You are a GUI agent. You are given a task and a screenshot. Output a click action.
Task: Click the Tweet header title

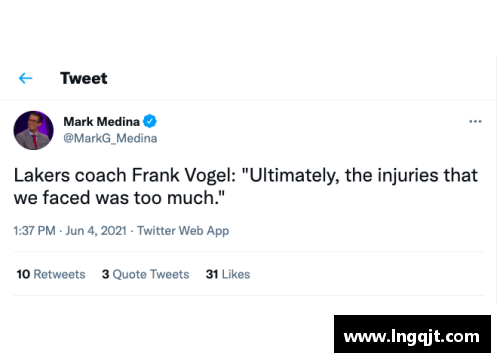coord(84,78)
